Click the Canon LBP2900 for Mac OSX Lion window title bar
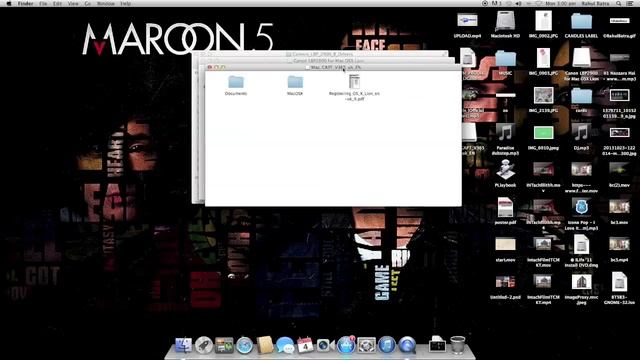Screen dimensions: 640x360 (x=327, y=60)
